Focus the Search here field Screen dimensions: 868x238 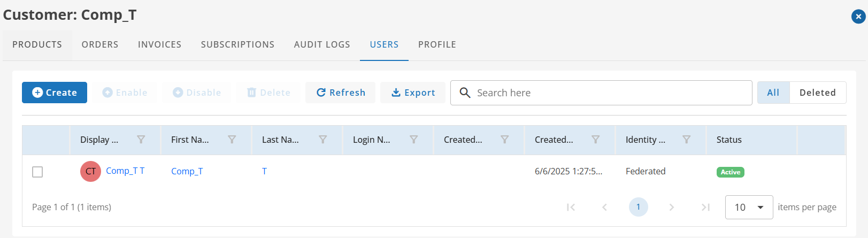click(x=601, y=93)
